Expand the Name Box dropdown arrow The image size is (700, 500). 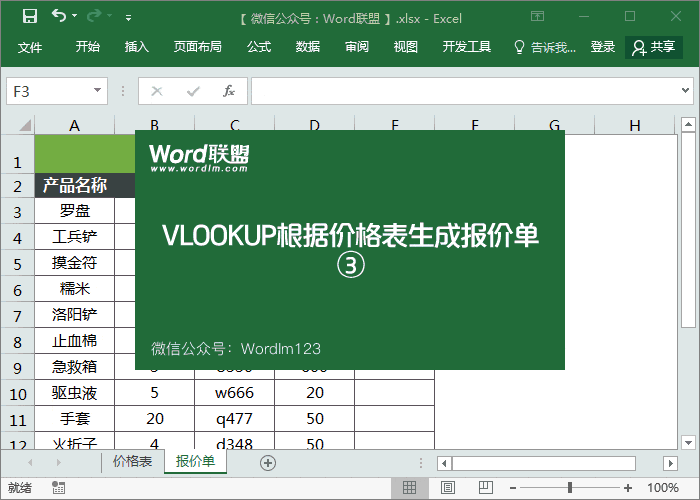[x=97, y=91]
